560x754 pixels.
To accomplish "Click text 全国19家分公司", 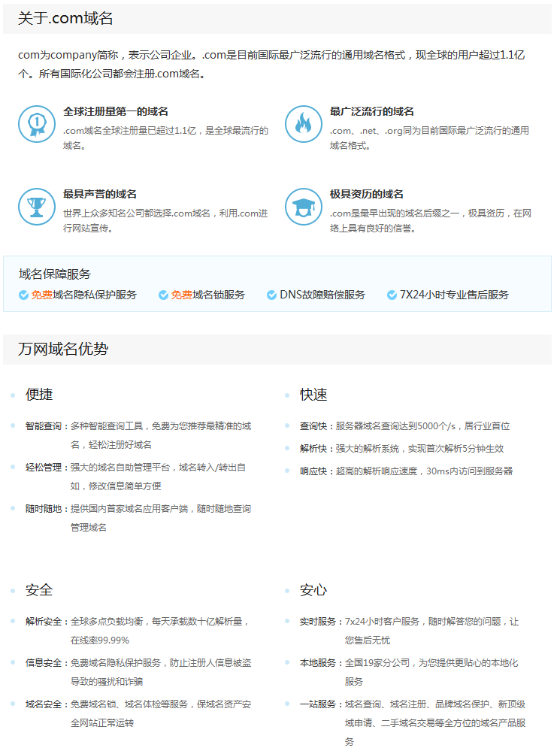I will pyautogui.click(x=377, y=663).
